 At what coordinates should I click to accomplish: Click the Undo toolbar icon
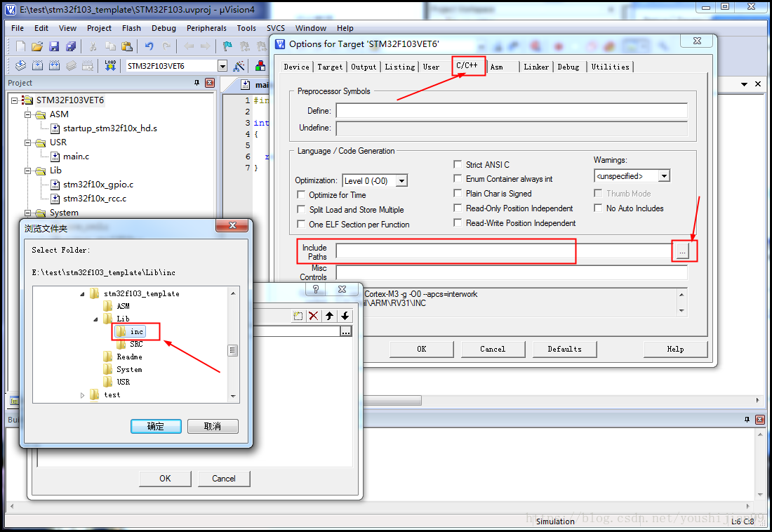[149, 46]
